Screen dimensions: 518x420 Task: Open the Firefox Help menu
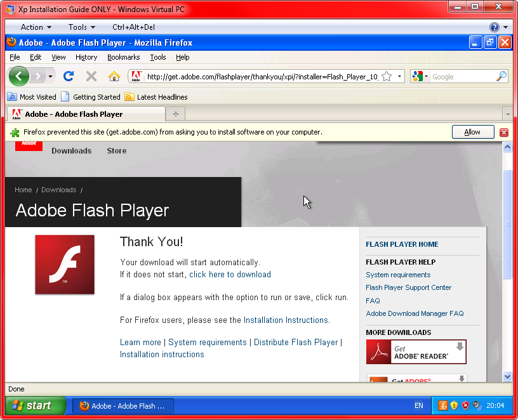pyautogui.click(x=182, y=57)
